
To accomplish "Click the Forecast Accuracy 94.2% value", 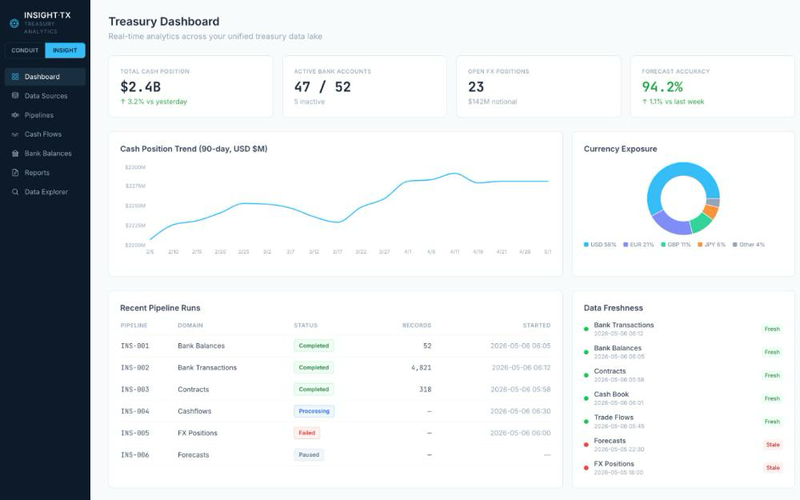I will 662,87.
